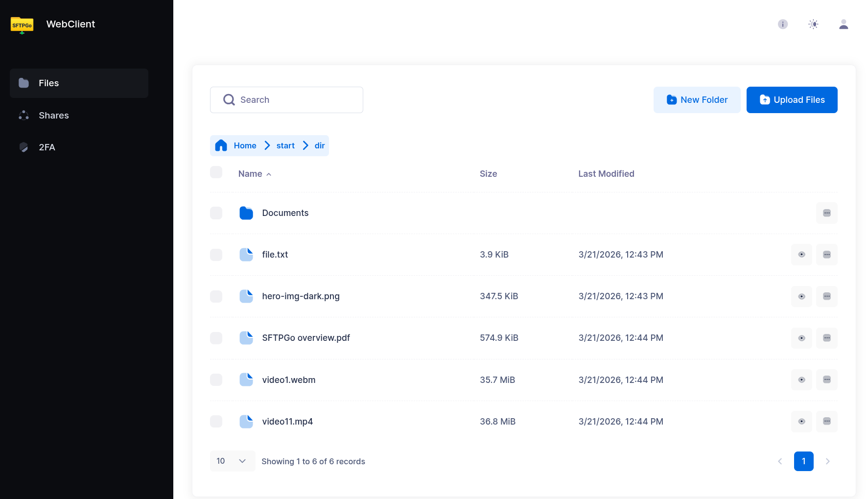
Task: Preview SFTPGo overview.pdf with eye icon
Action: point(802,338)
